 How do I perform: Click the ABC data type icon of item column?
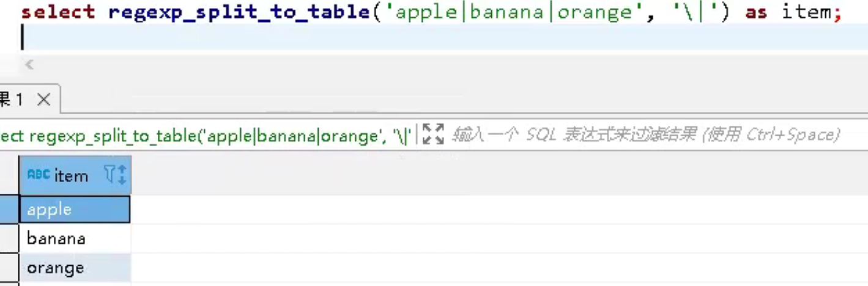[x=39, y=175]
